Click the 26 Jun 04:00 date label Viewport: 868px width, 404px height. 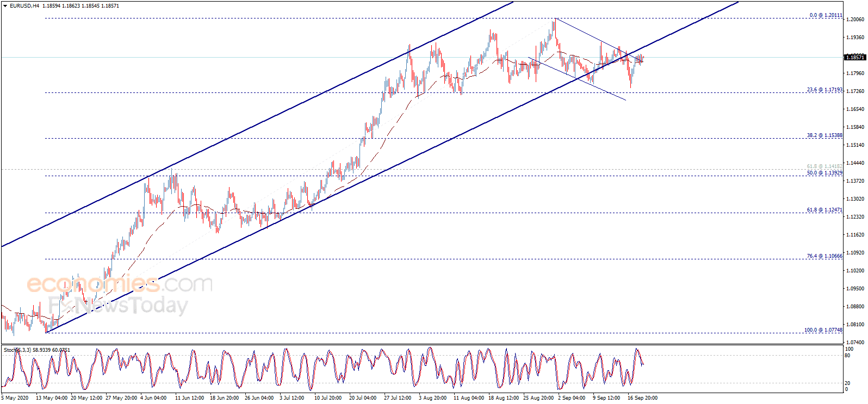(259, 398)
